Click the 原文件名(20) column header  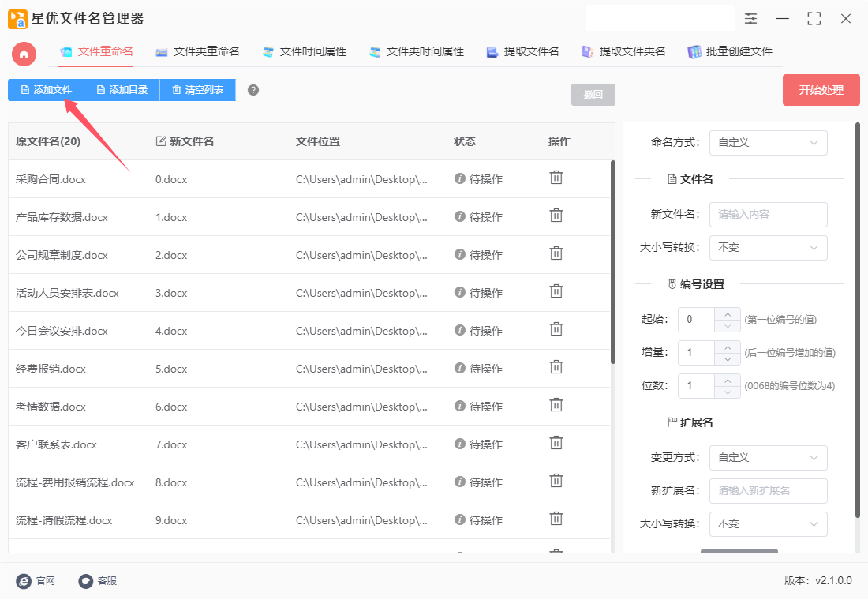click(x=48, y=142)
